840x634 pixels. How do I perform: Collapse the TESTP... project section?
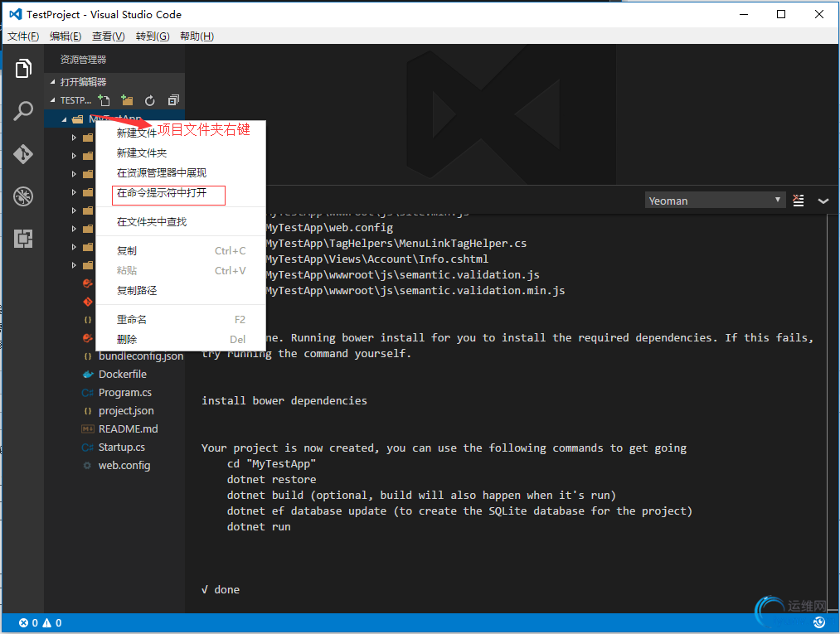52,100
